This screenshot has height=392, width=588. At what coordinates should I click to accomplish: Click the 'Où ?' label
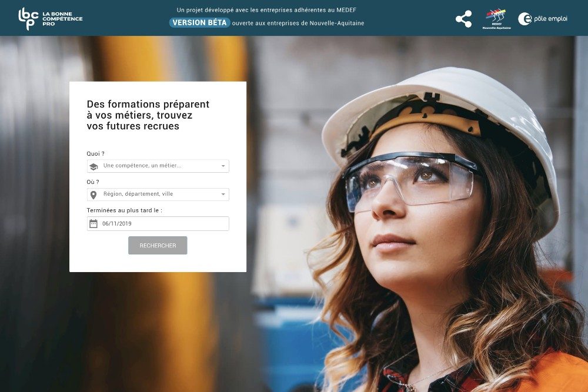click(93, 182)
